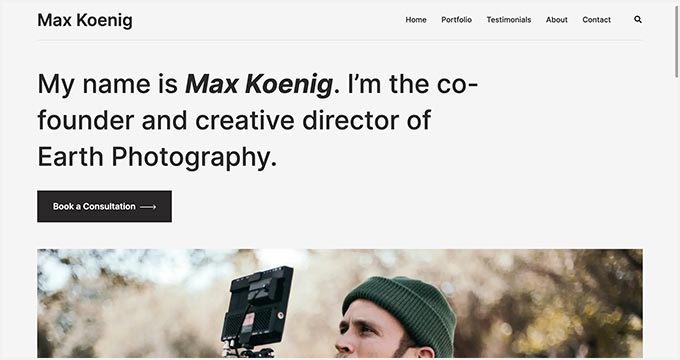
Task: Click the My name is headline text
Action: click(x=108, y=84)
